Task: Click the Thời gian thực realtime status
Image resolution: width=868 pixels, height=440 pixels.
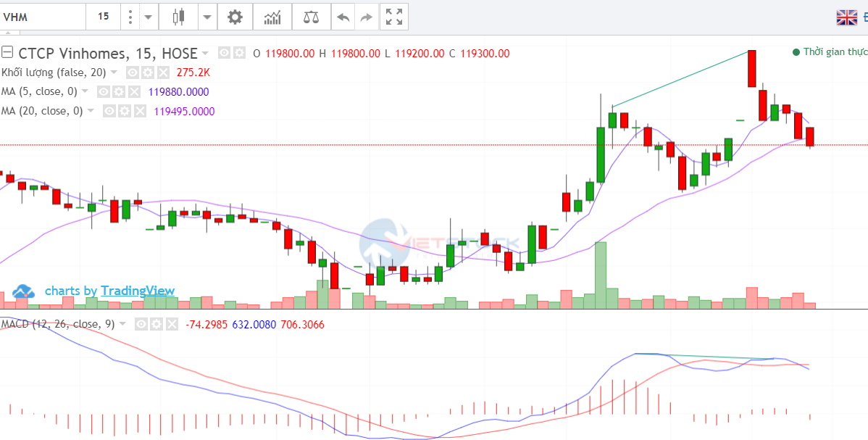Action: pyautogui.click(x=830, y=52)
